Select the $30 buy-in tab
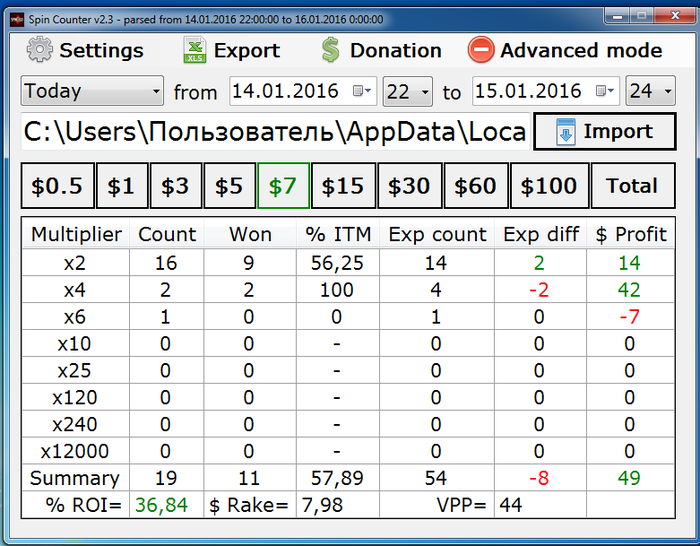Viewport: 700px width, 546px height. tap(410, 186)
